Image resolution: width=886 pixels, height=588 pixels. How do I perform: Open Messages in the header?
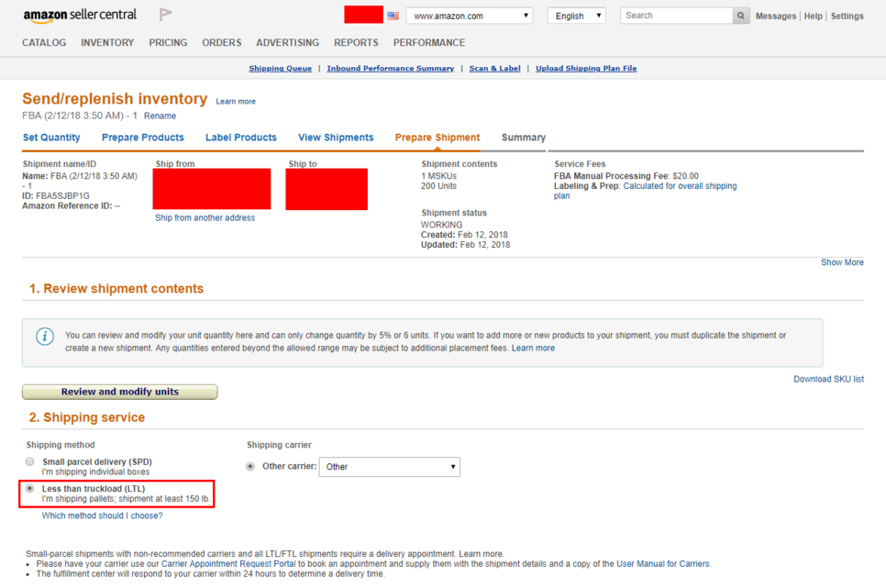tap(776, 17)
